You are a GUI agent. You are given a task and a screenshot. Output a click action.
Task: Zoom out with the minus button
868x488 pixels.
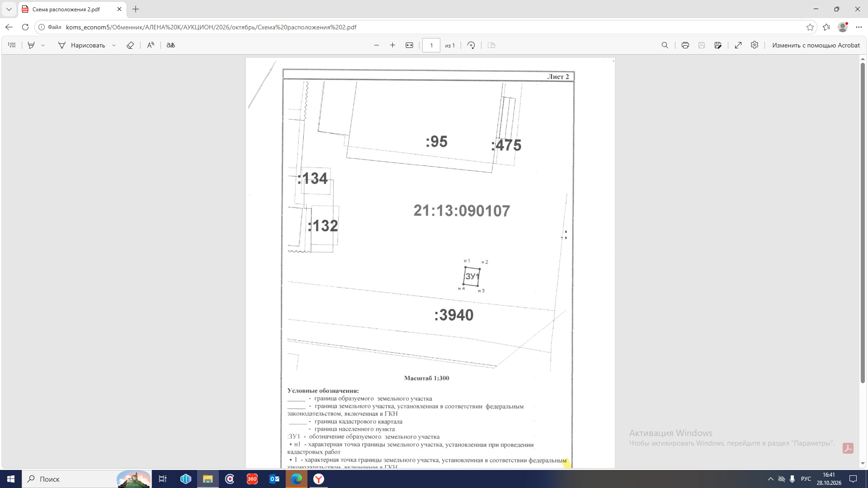377,45
